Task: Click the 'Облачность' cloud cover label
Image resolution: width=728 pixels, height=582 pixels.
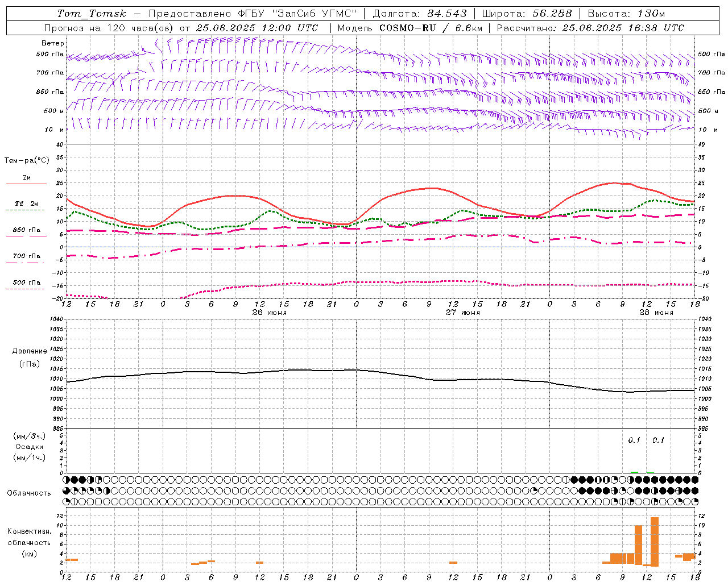Action: pyautogui.click(x=29, y=493)
